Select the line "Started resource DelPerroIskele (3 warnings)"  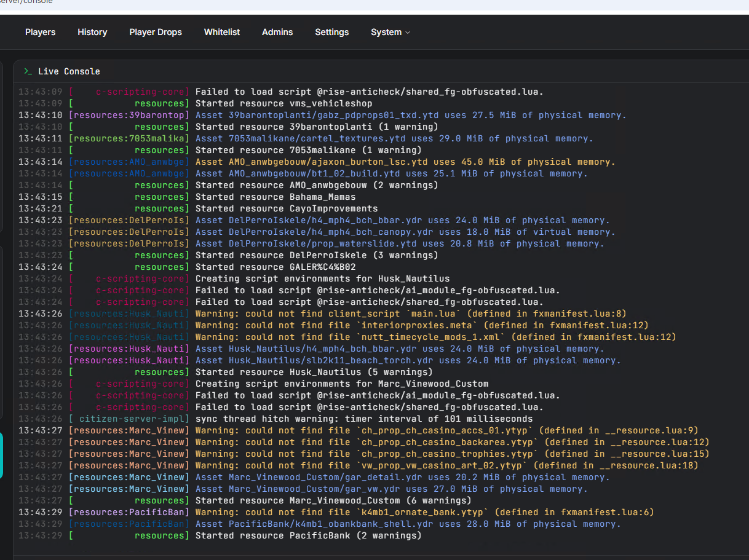[317, 255]
